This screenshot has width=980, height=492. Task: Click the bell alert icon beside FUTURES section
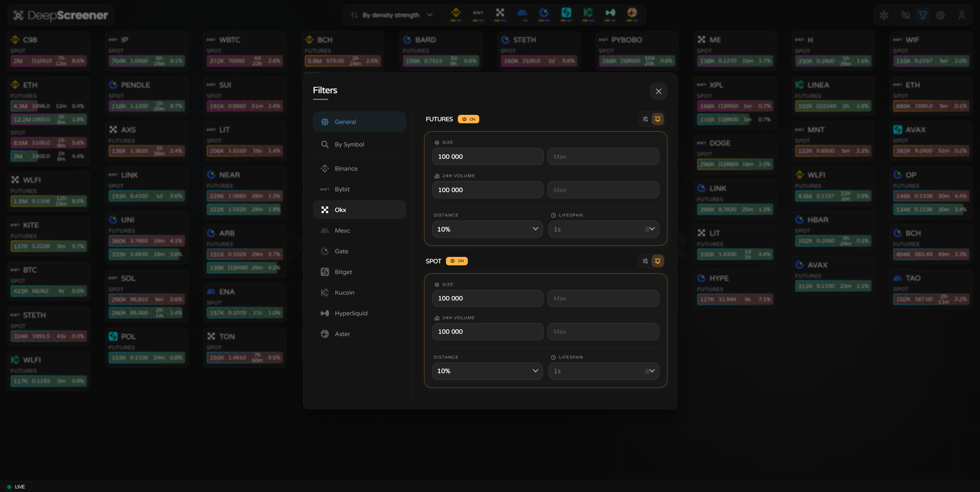(x=658, y=119)
